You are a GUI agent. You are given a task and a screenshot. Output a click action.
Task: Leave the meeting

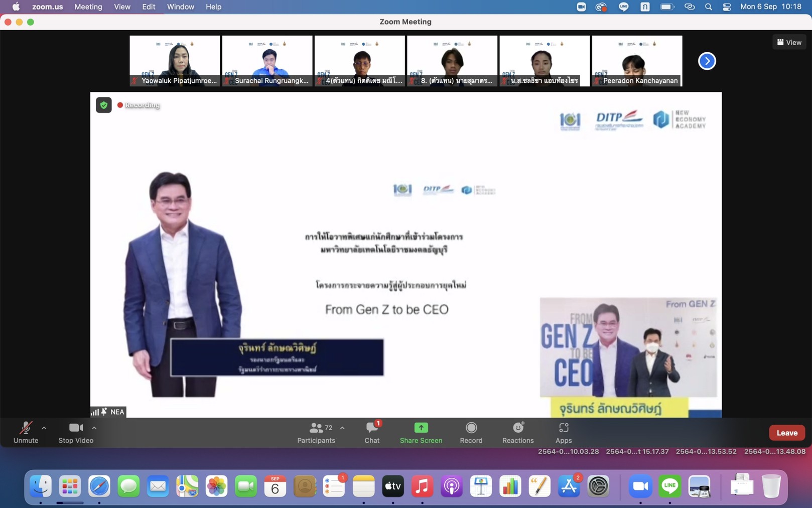(x=787, y=433)
